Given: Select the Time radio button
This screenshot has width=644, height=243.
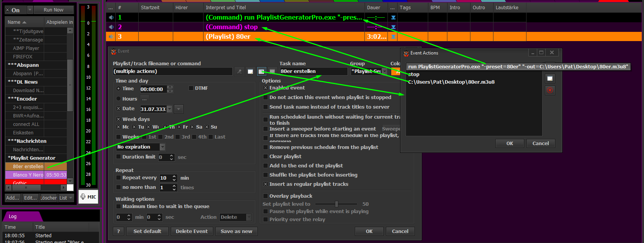Looking at the screenshot, I should [118, 89].
